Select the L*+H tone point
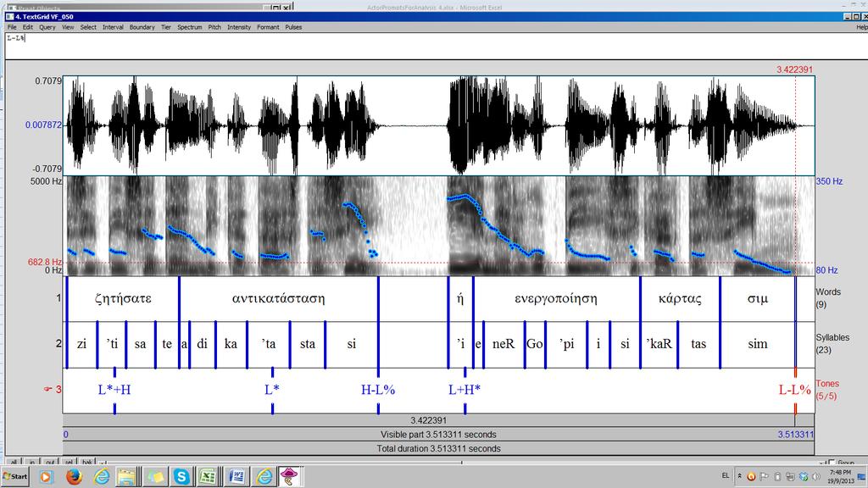868x488 pixels. [x=114, y=390]
